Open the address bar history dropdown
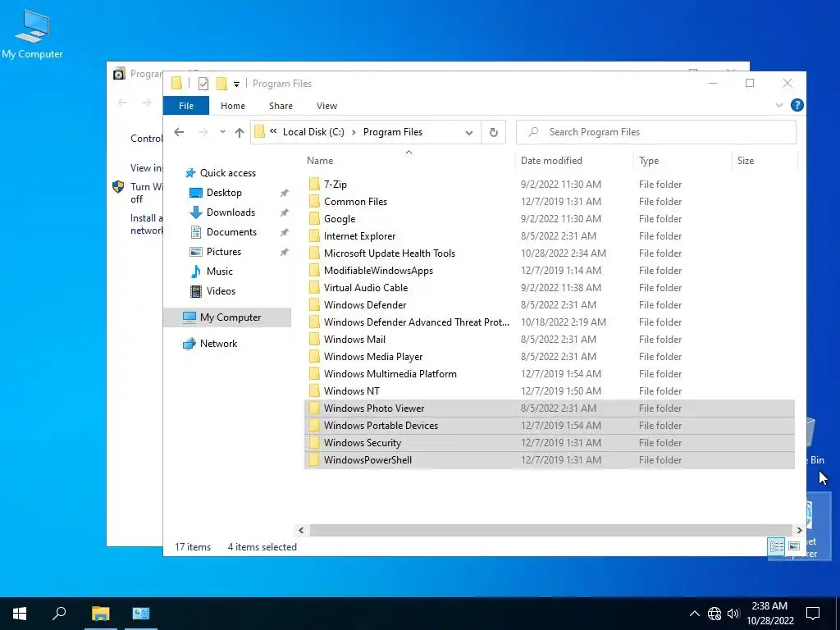This screenshot has height=630, width=840. click(469, 132)
